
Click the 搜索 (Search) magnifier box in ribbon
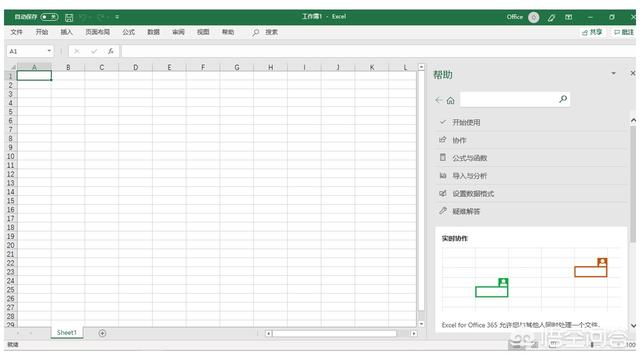tap(265, 32)
